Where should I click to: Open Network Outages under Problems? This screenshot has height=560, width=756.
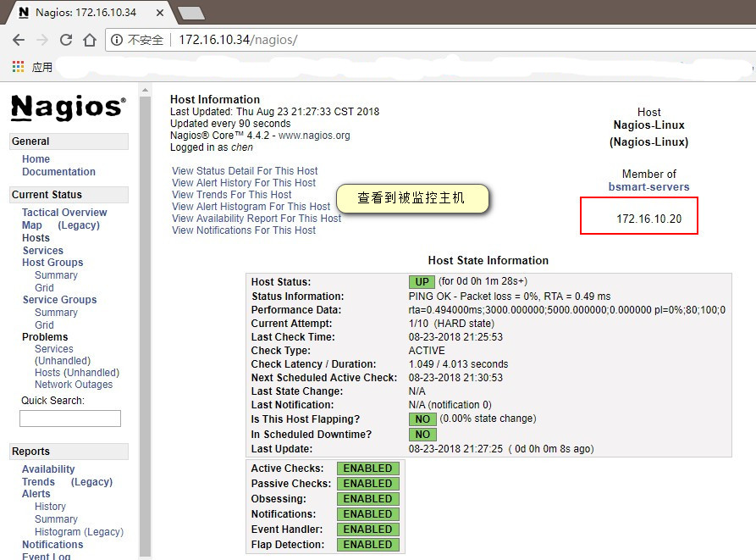tap(74, 384)
